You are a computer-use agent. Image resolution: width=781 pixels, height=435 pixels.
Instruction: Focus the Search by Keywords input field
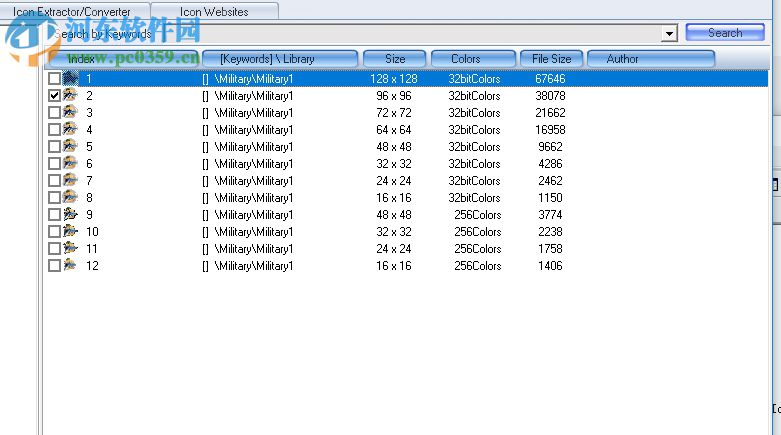pos(356,33)
